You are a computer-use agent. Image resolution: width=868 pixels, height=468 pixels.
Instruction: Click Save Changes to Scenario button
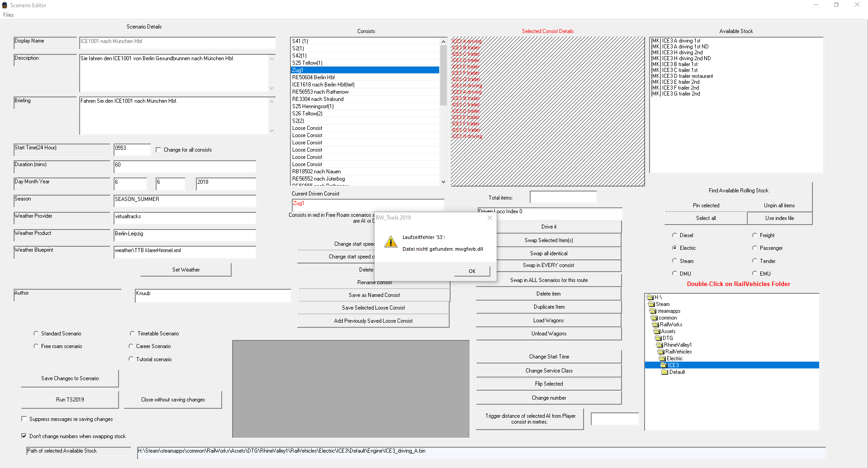pyautogui.click(x=70, y=378)
